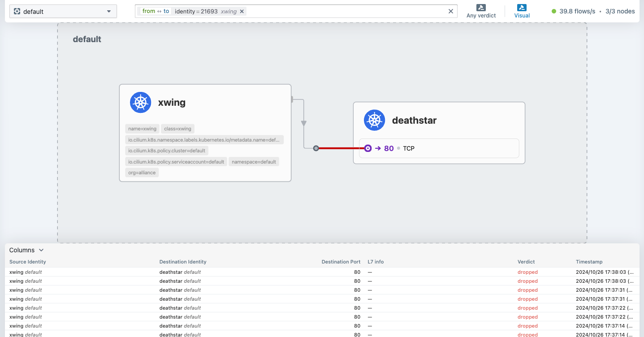The width and height of the screenshot is (644, 337).
Task: Click the port 80 TCP endpoint row
Action: point(439,148)
